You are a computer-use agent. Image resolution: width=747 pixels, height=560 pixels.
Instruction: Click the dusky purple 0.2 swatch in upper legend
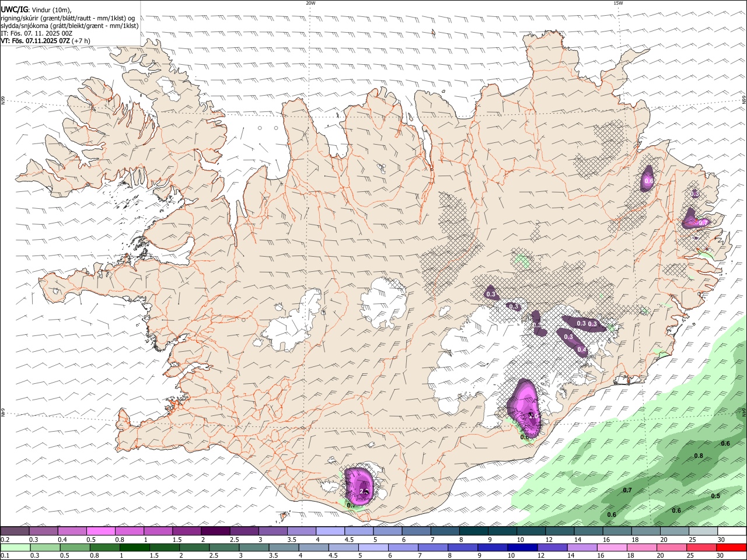coord(15,531)
